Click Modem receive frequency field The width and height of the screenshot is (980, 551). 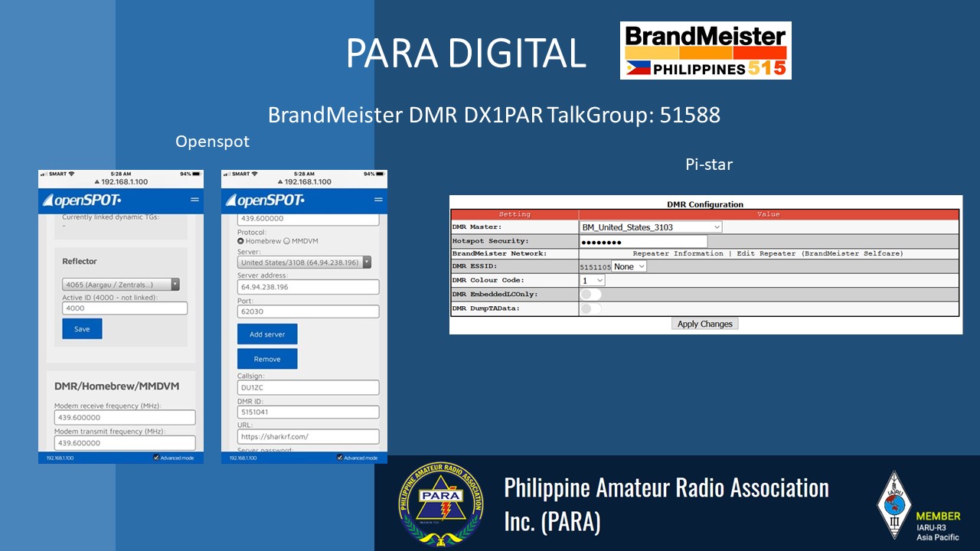coord(125,418)
